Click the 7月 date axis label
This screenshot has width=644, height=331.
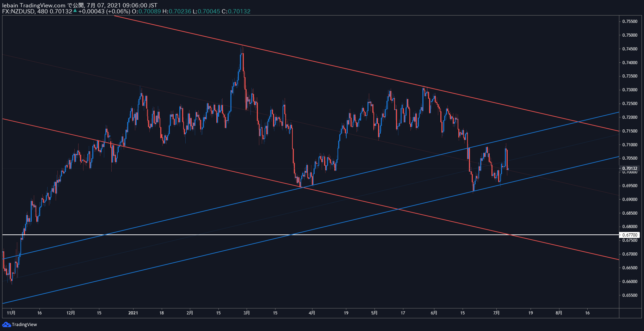pyautogui.click(x=496, y=313)
